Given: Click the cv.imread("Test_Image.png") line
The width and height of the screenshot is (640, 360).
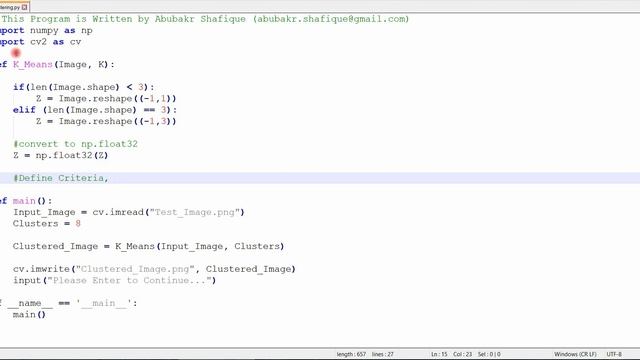Looking at the screenshot, I should coord(129,212).
